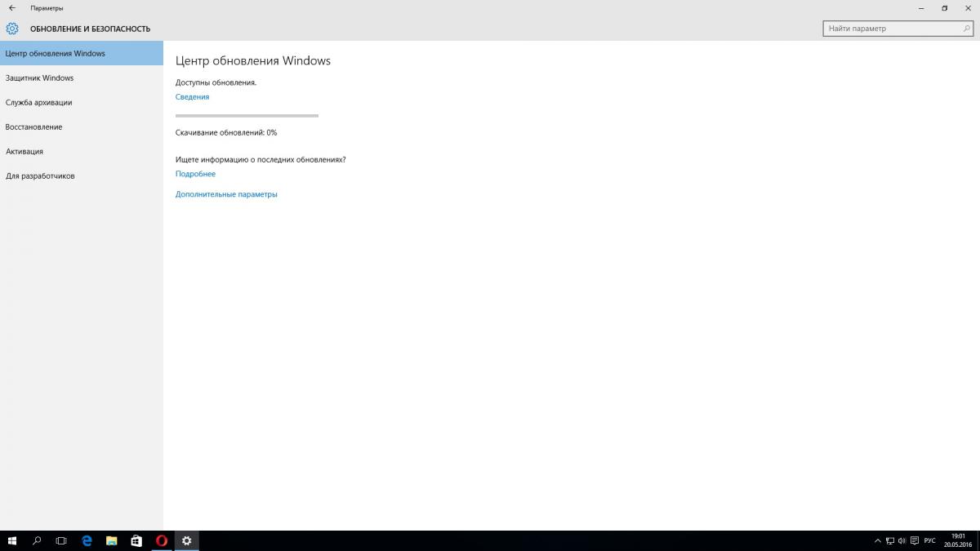Open the Защитник Windows section

coord(82,78)
